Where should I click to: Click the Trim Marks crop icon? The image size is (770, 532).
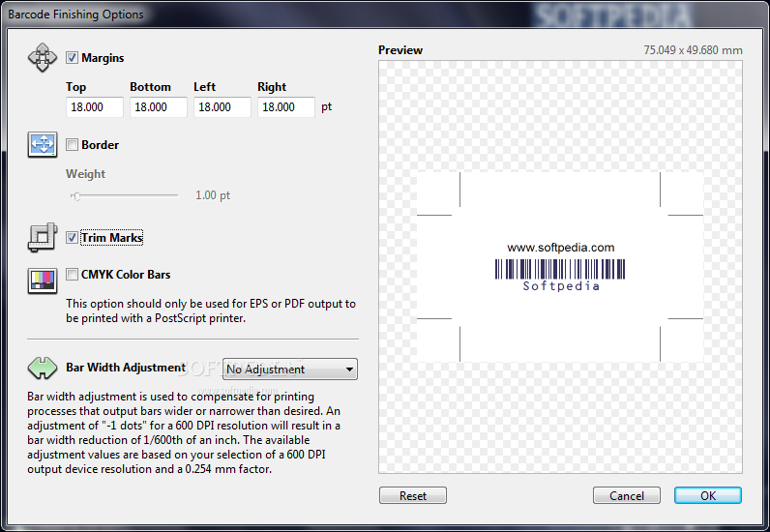click(43, 238)
